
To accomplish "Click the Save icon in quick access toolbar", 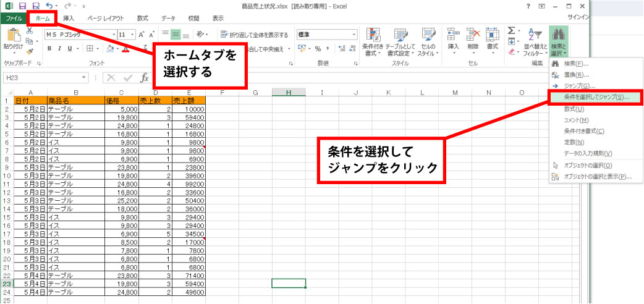I will click(x=23, y=6).
